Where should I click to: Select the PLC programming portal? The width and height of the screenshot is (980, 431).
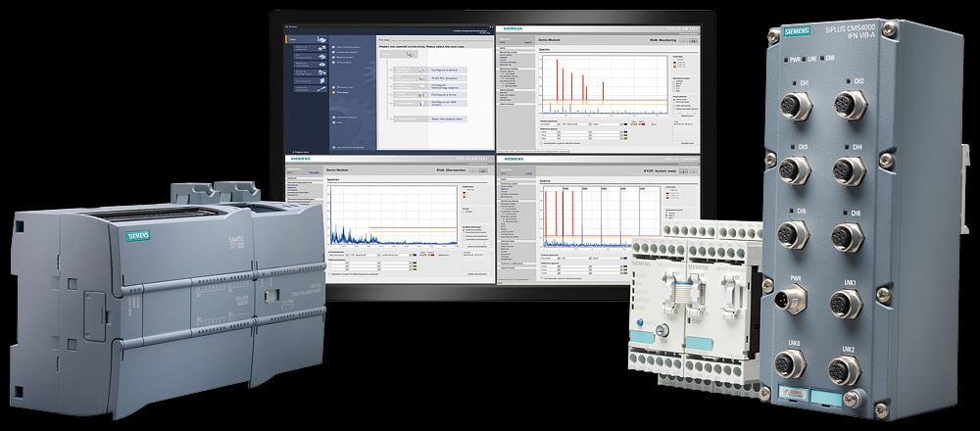[311, 56]
